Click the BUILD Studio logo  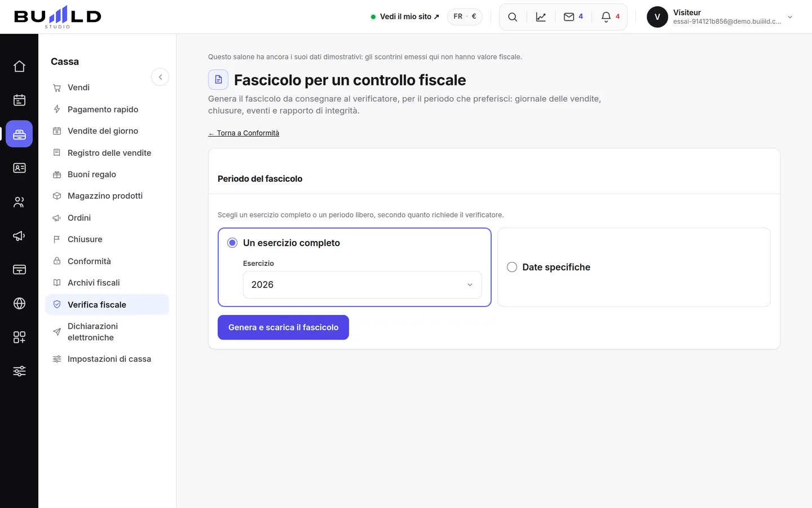(58, 17)
